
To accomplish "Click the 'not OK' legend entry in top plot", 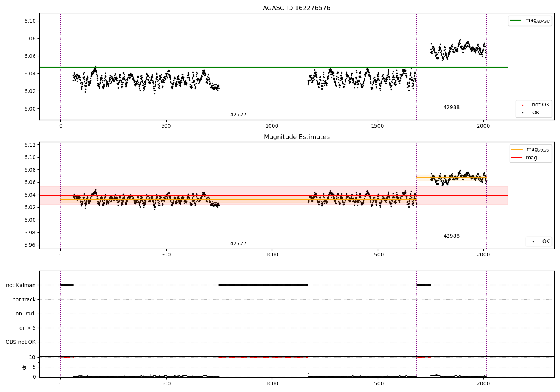I will click(x=541, y=105).
